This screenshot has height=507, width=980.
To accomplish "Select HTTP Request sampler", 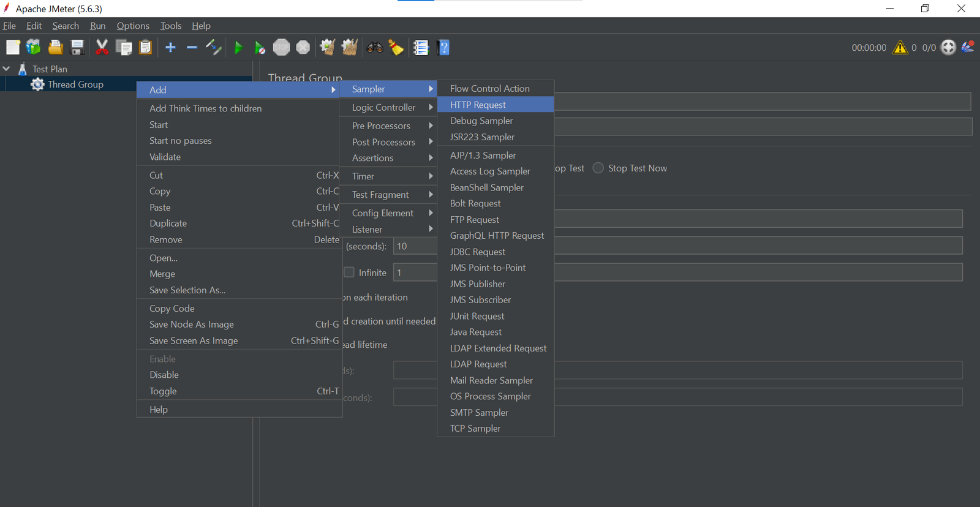I will (496, 105).
